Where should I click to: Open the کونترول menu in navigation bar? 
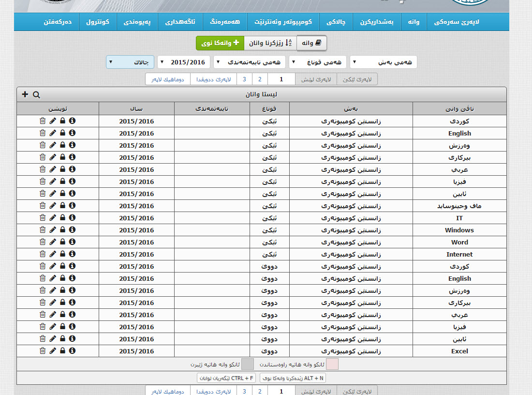99,22
